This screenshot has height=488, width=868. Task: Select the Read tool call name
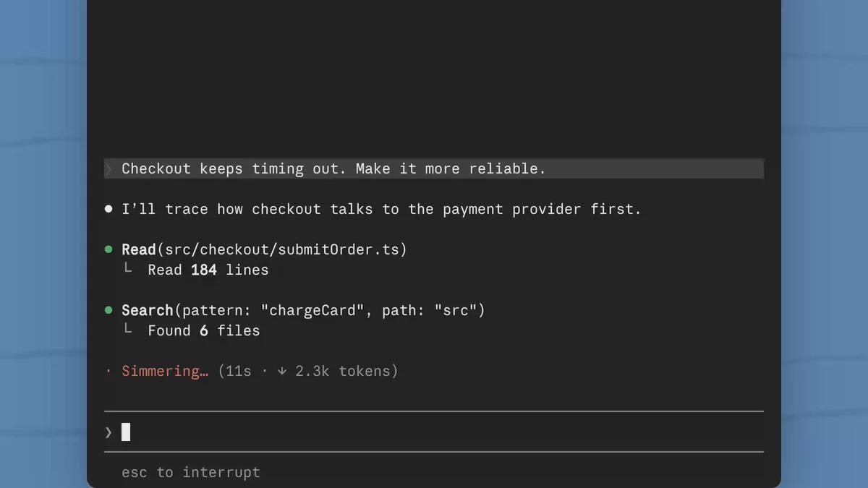point(139,249)
